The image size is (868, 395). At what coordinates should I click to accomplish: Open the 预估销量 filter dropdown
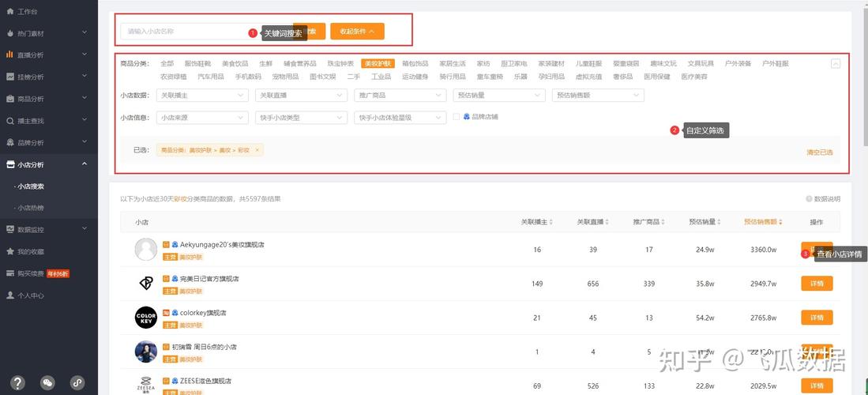pos(499,96)
